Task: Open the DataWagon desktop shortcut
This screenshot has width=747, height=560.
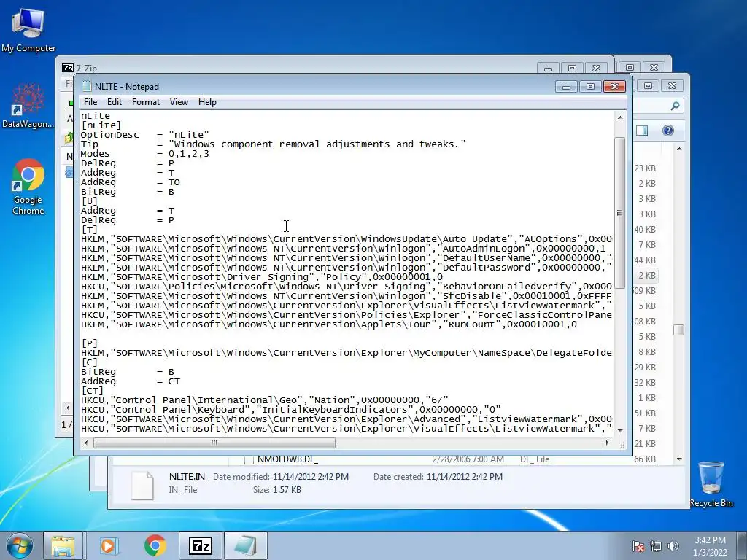Action: click(x=28, y=105)
